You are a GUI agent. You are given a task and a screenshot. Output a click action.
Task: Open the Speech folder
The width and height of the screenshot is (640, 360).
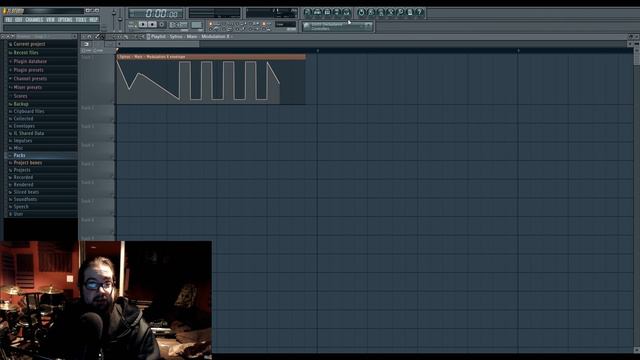[x=41, y=207]
